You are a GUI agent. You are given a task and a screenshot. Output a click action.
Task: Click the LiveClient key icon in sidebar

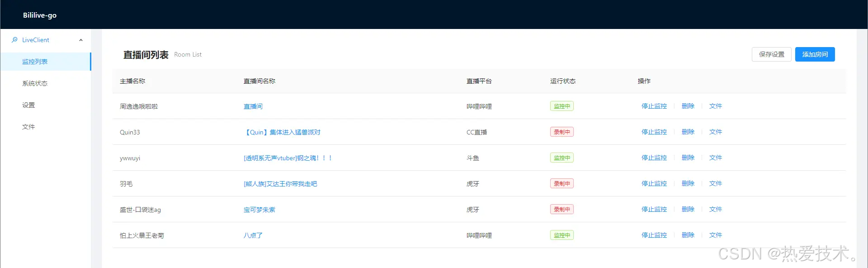[x=14, y=40]
